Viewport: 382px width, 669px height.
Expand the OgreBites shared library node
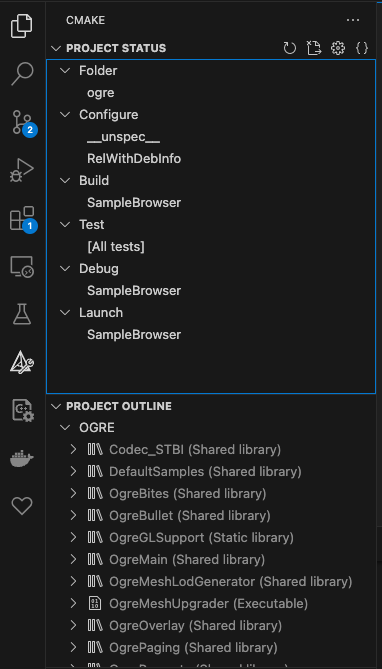tap(73, 494)
